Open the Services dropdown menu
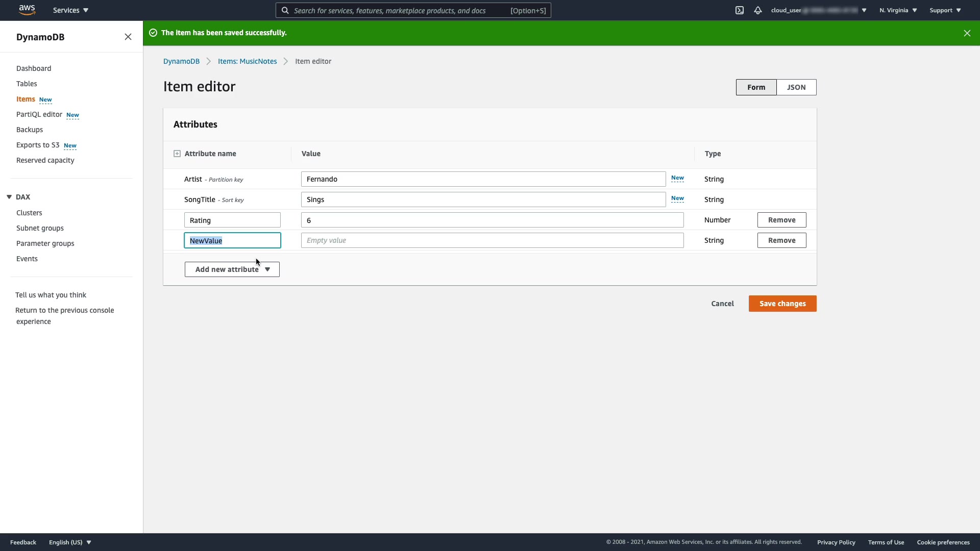This screenshot has height=551, width=980. coord(70,10)
